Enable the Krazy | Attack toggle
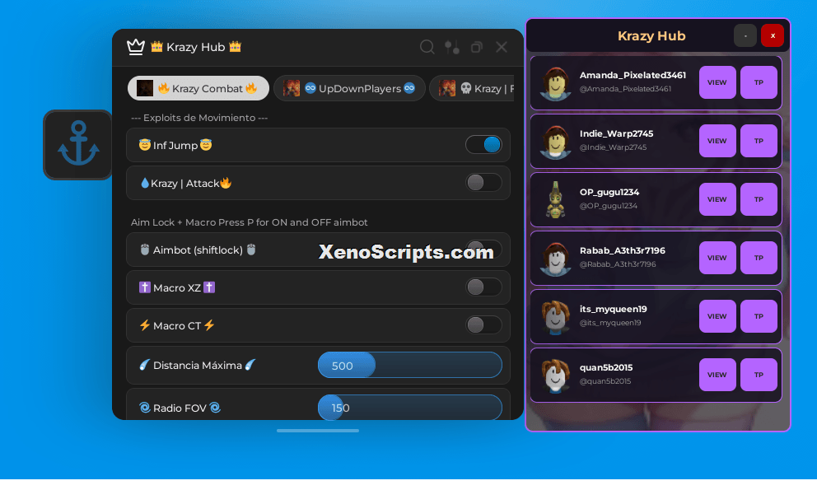Screen dimensions: 817x504 [483, 183]
